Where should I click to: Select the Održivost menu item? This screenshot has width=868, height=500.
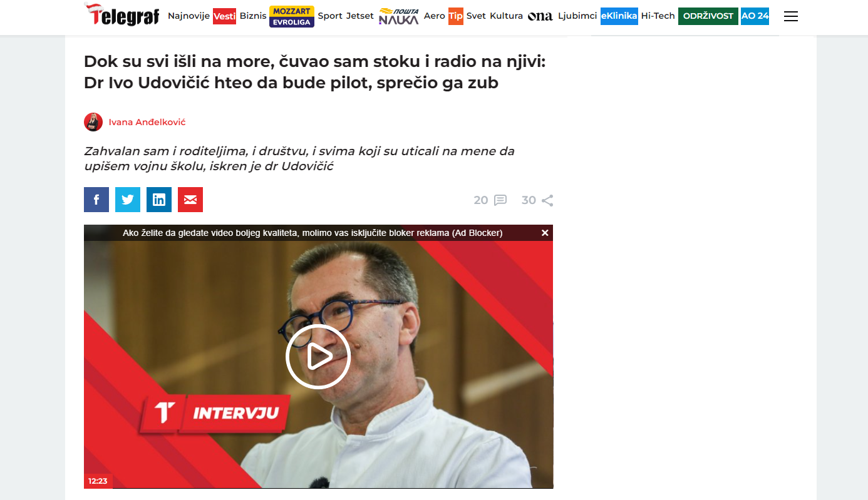pos(708,16)
